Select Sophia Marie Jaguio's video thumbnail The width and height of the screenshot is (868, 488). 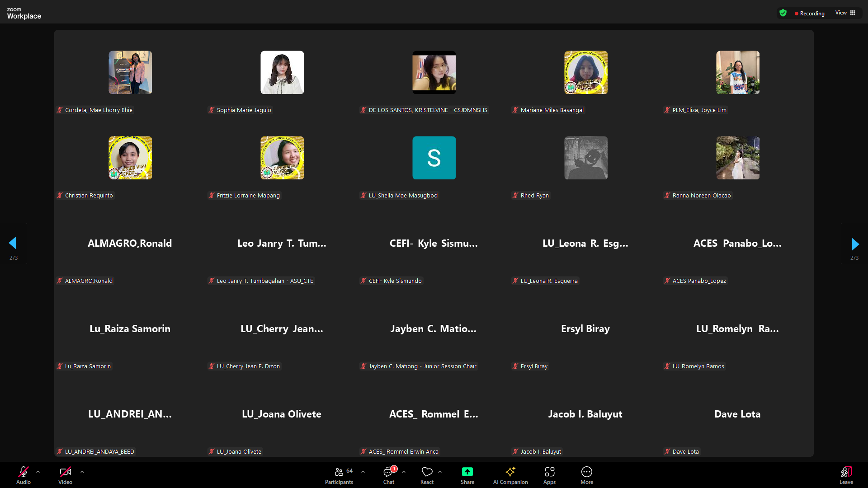pyautogui.click(x=282, y=72)
